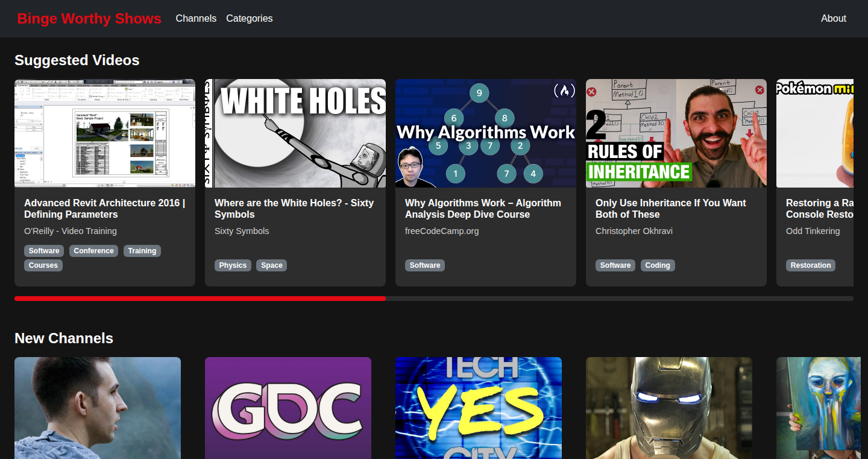Click the Why Algorithms Work course title
The height and width of the screenshot is (459, 868).
pos(483,209)
